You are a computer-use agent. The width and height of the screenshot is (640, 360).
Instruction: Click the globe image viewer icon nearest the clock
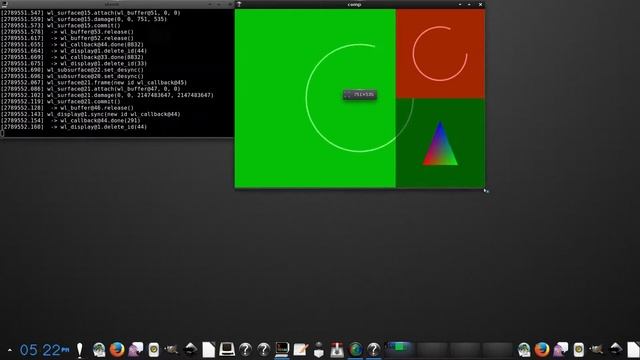tap(99, 350)
